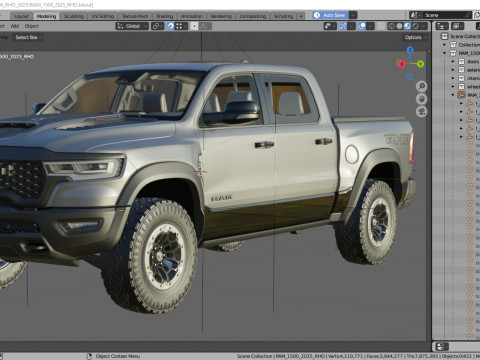This screenshot has width=480, height=360.
Task: Click the pan hand viewport button
Action: (x=422, y=99)
